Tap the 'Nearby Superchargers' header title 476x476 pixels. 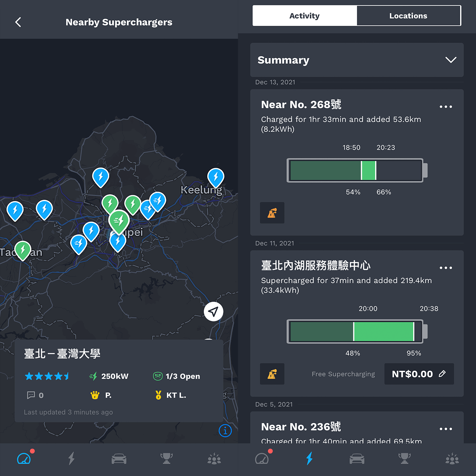(119, 22)
